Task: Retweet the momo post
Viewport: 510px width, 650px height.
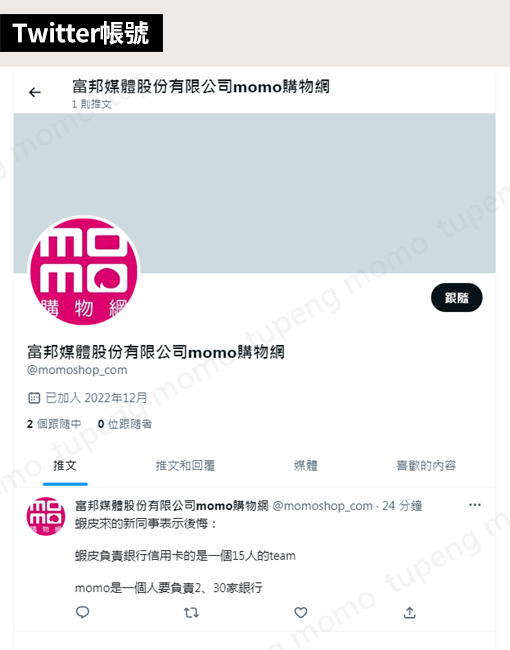Action: click(x=191, y=612)
